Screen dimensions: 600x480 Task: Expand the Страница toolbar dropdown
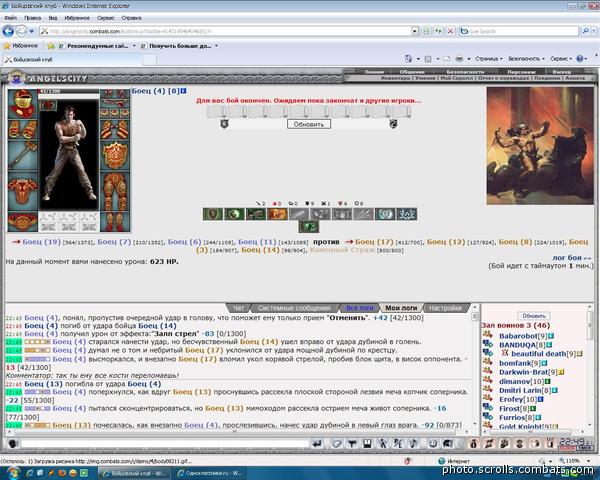[489, 59]
